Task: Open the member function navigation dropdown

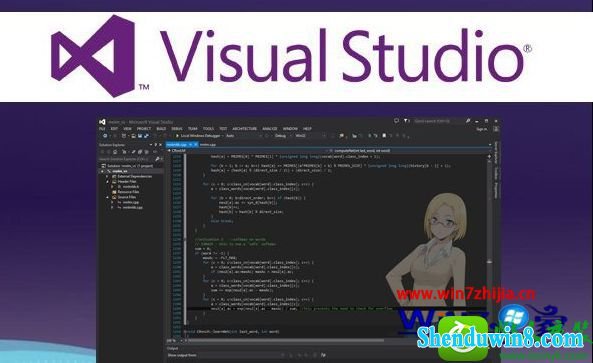Action: point(410,150)
